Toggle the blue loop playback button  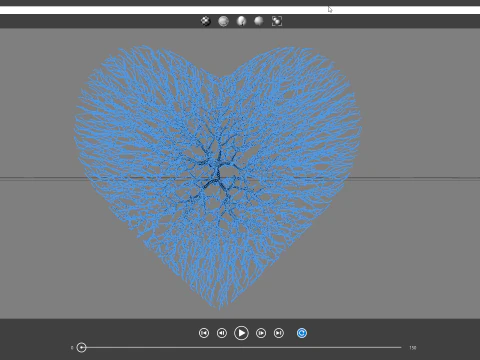(x=302, y=333)
